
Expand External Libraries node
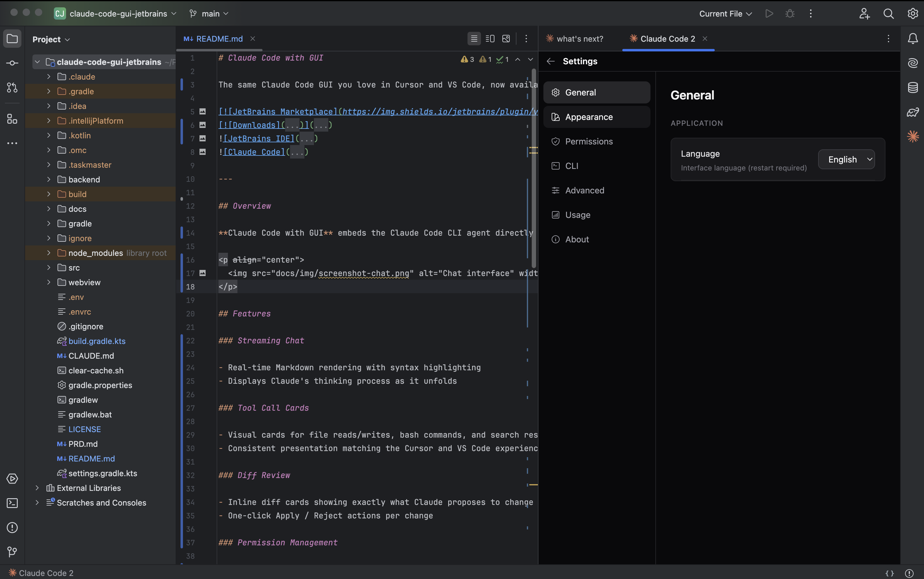[37, 488]
